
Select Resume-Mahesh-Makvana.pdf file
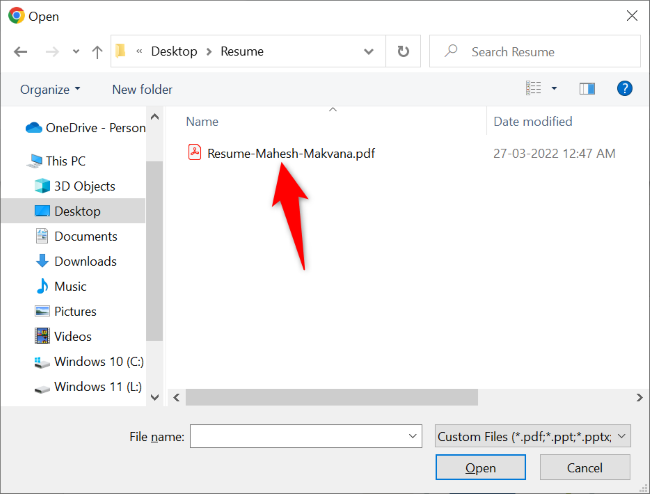[x=291, y=153]
